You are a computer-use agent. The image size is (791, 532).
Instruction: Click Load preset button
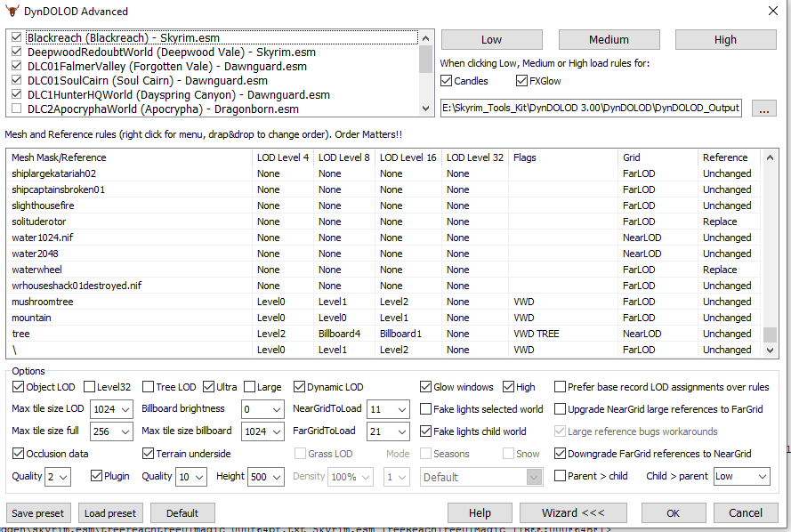(x=110, y=512)
